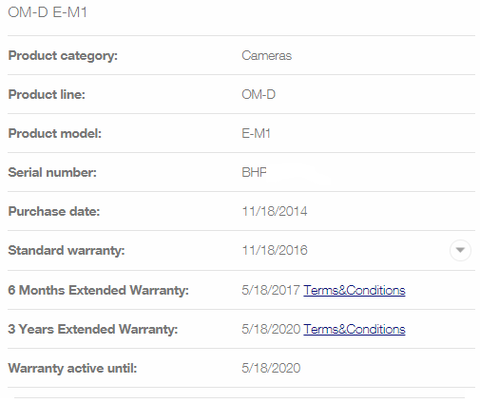Click the 5/18/2017 extended warranty date
The image size is (480, 403).
[271, 290]
